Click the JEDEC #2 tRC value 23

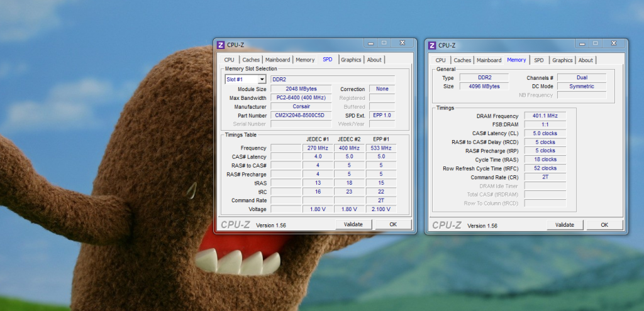click(x=349, y=192)
